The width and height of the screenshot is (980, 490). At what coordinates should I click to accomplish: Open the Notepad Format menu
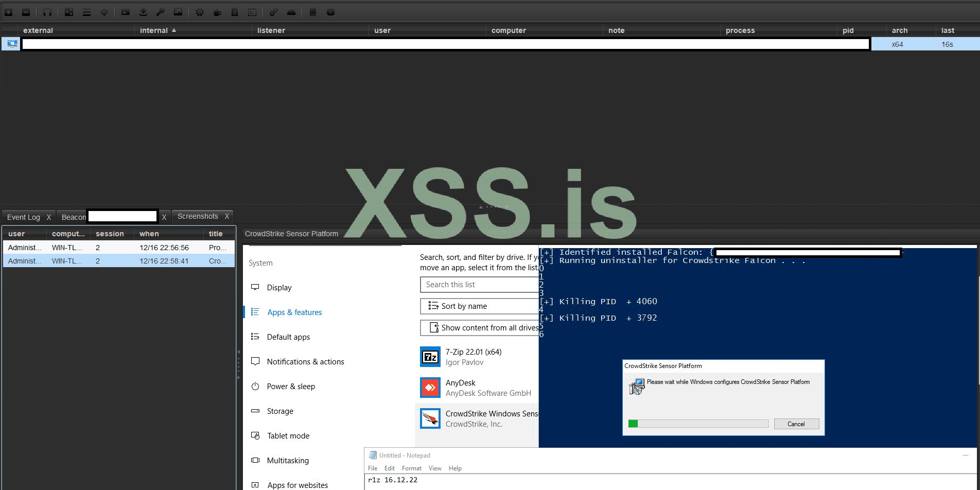point(412,468)
